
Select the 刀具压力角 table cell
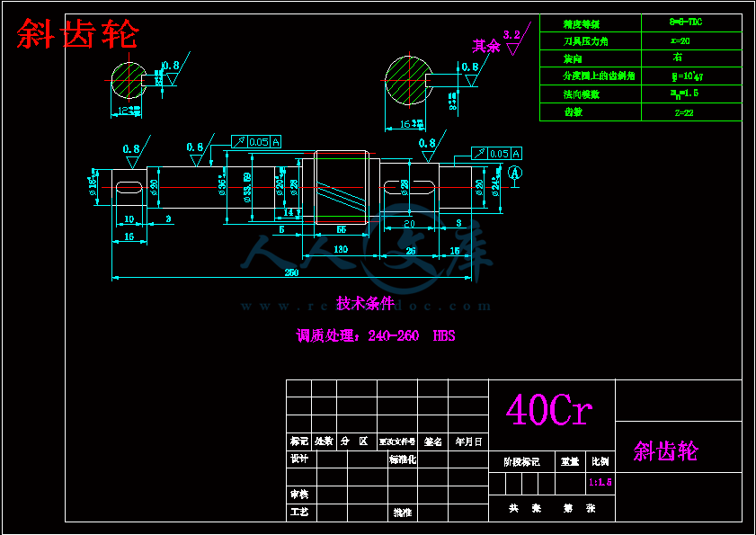pos(590,41)
